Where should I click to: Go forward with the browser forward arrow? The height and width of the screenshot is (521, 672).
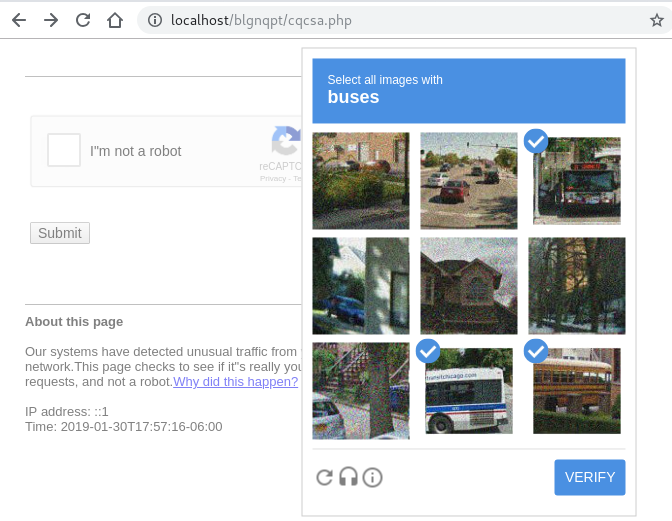click(x=51, y=20)
